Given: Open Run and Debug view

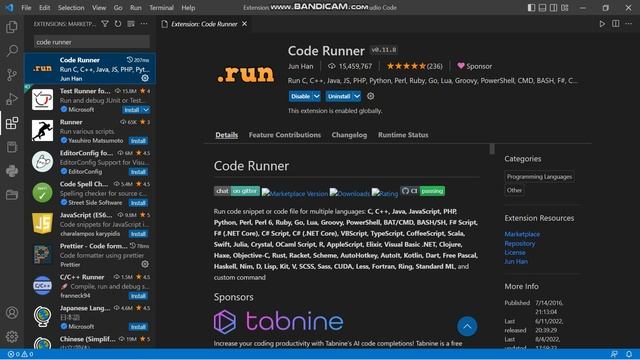Looking at the screenshot, I should click(x=12, y=99).
